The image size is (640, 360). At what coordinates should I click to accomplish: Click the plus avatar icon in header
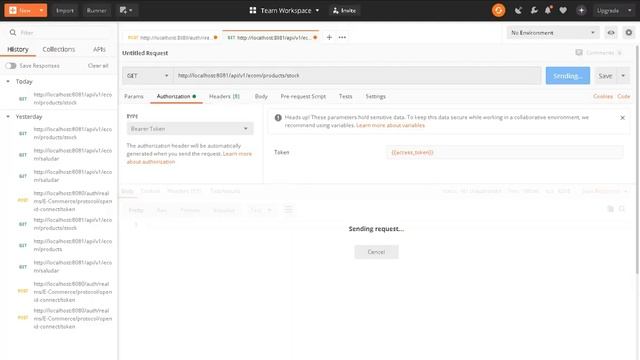point(581,11)
